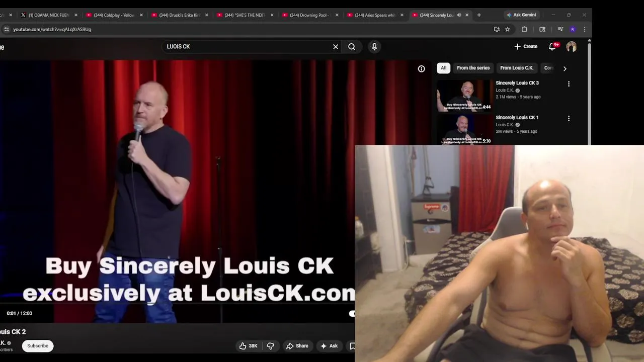
Task: Open the Sincerely Louis CK 3 thumbnail
Action: [464, 95]
